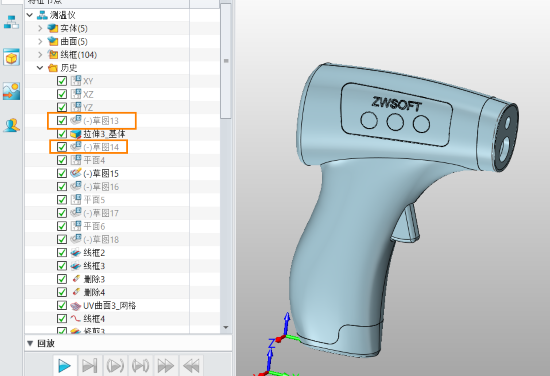Toggle the UV曲面3_网格 checkbox
The image size is (550, 376).
pyautogui.click(x=62, y=305)
